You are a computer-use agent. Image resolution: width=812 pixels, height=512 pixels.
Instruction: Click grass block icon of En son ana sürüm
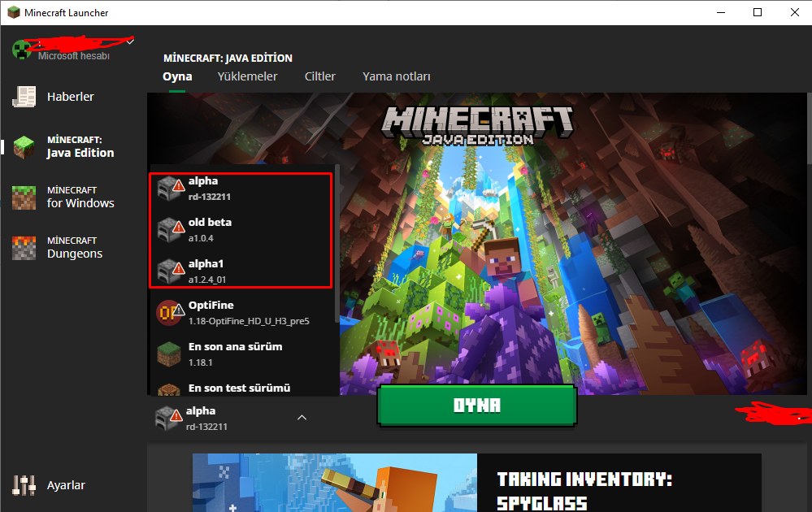click(169, 354)
